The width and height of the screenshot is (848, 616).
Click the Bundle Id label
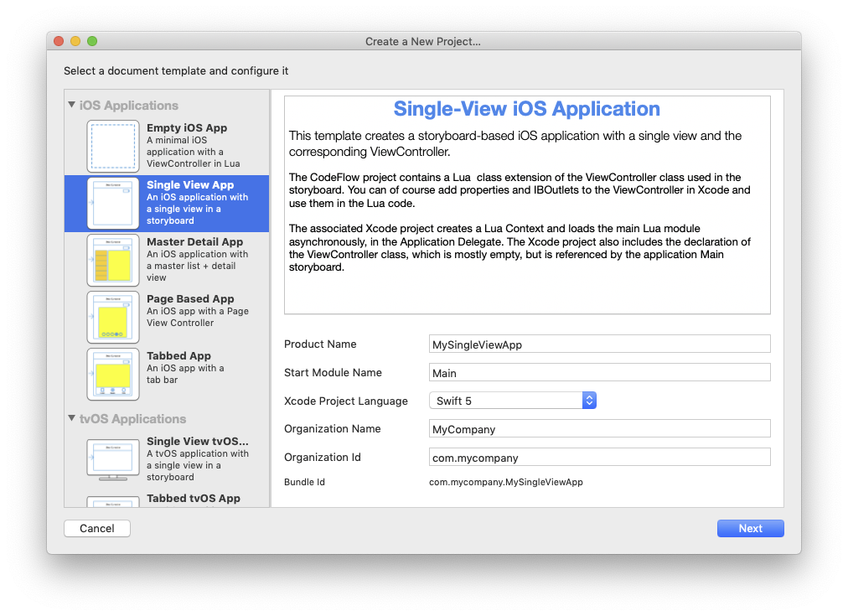304,482
